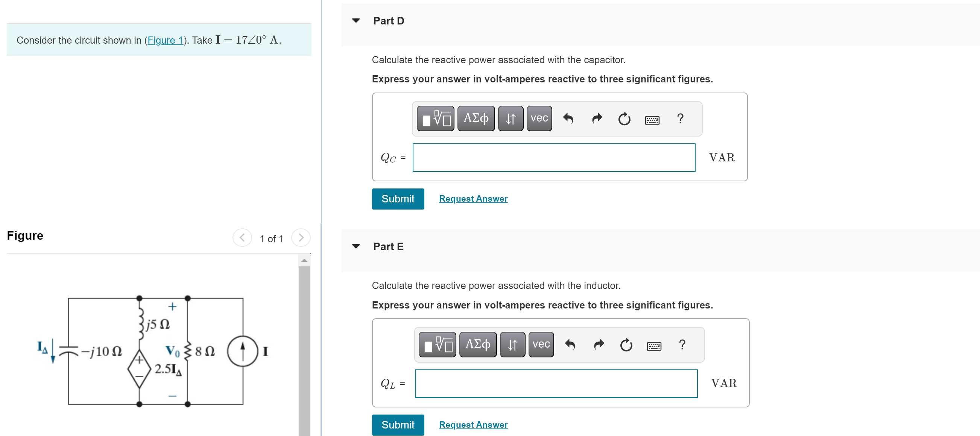Click the previous figure arrow

tap(242, 238)
